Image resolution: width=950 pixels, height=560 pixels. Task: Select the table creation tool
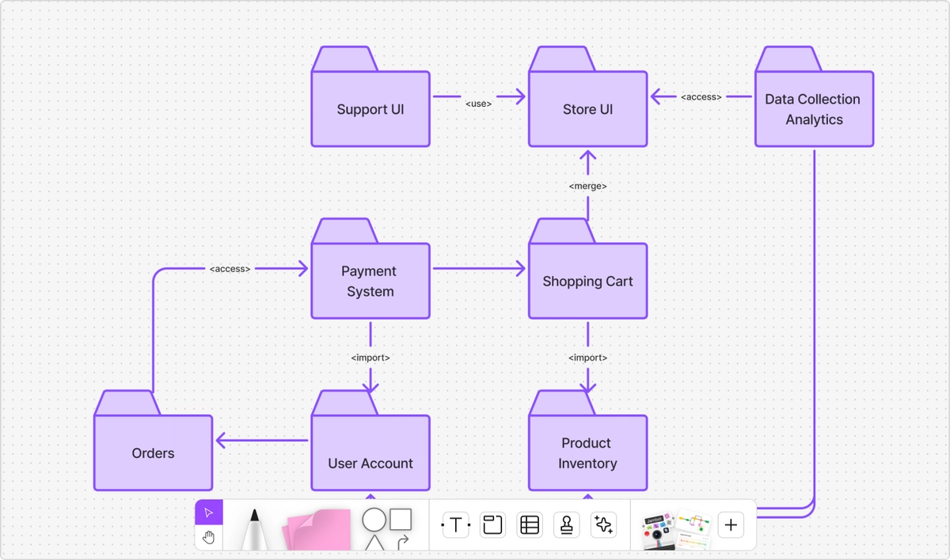tap(529, 524)
